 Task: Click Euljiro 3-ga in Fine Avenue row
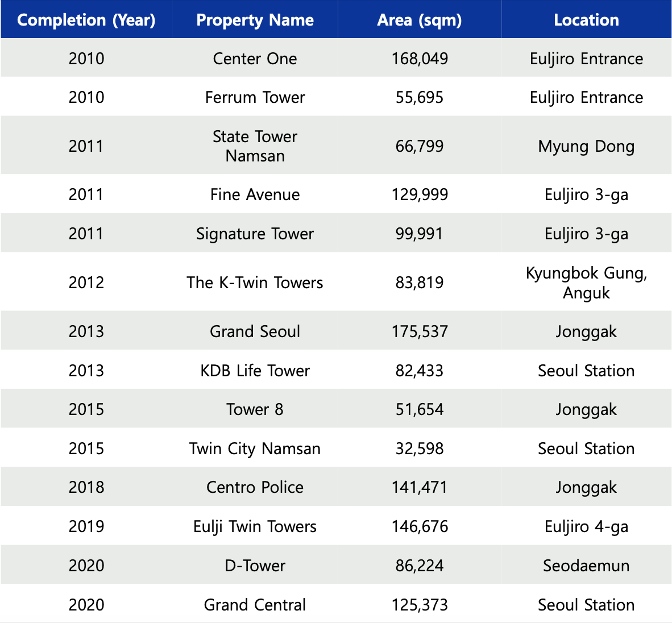[586, 195]
